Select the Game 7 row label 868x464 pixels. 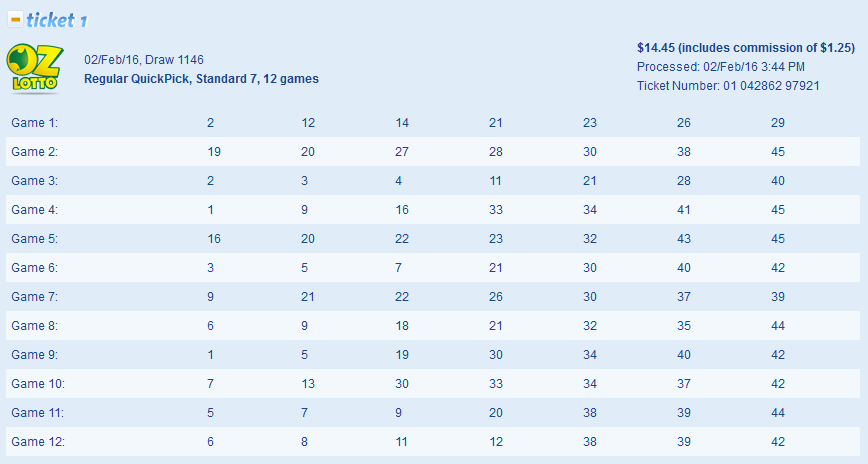[35, 297]
